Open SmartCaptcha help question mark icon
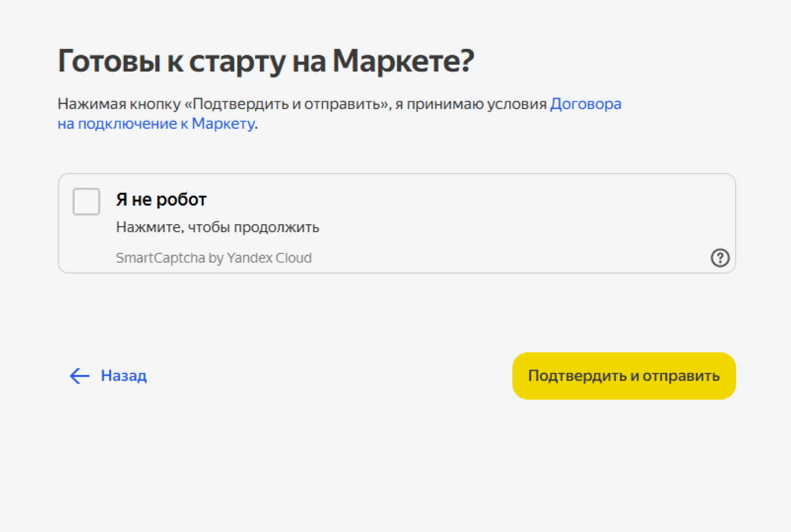 pos(720,258)
